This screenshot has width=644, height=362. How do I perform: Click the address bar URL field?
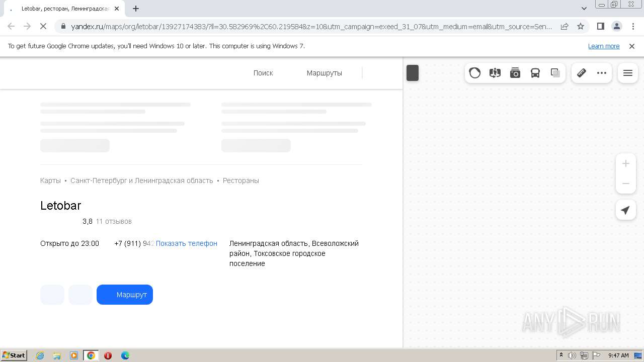coord(311,26)
